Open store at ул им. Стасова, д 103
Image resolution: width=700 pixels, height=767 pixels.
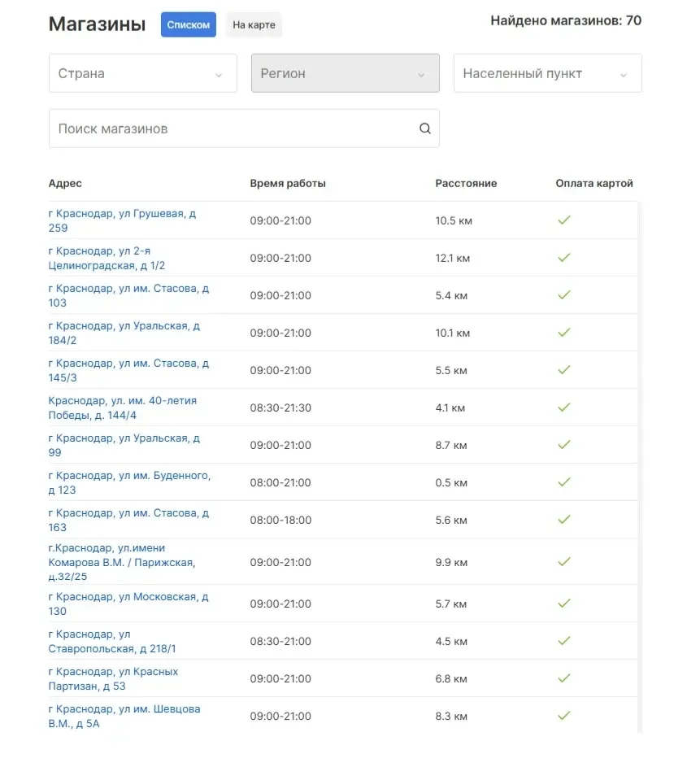pos(128,295)
